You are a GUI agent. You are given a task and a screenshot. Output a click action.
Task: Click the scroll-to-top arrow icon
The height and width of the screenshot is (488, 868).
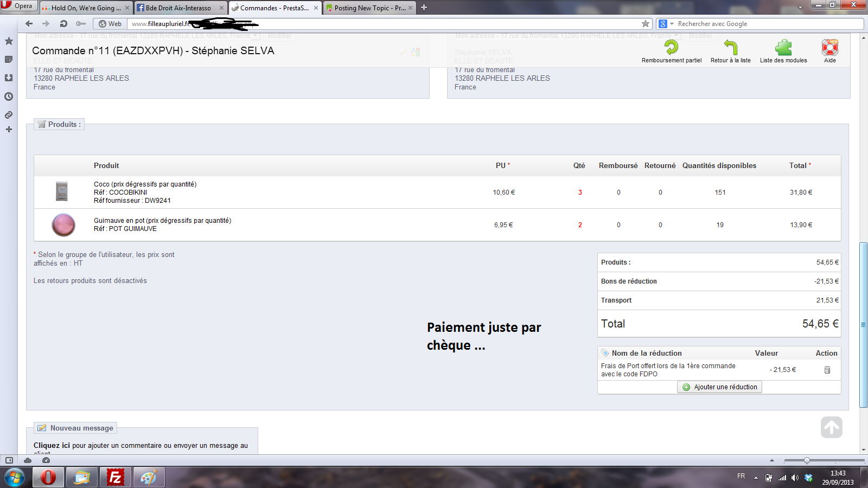click(x=832, y=427)
